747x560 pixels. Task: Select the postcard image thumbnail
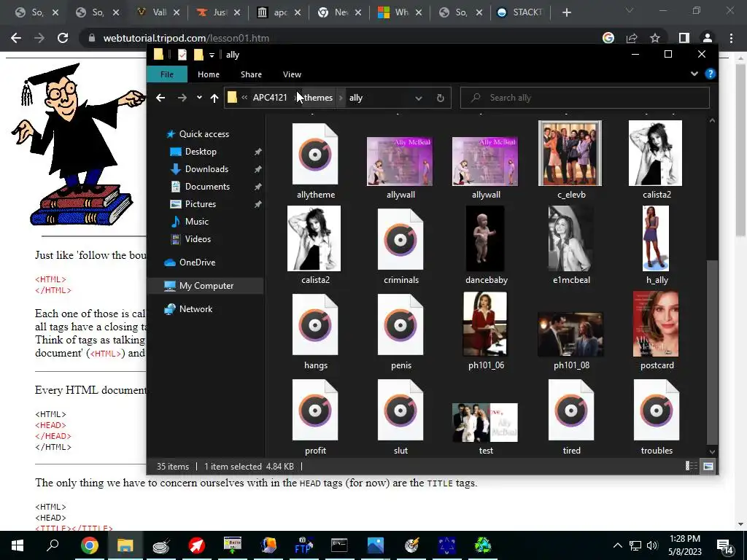656,324
